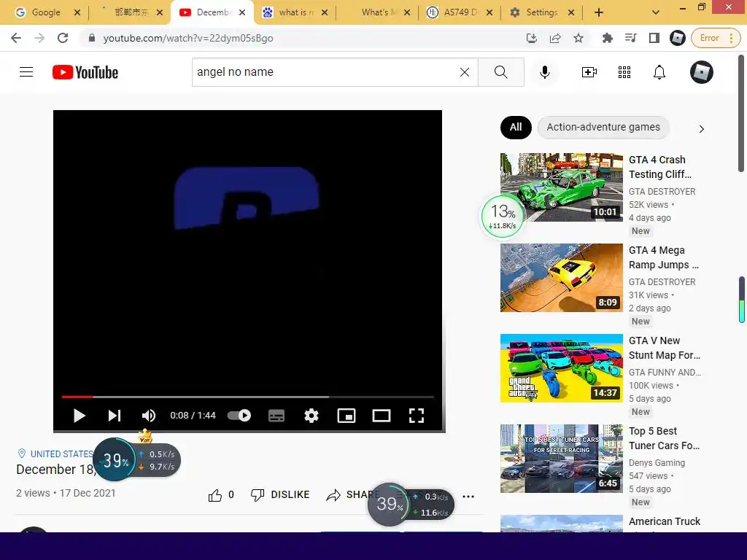Share this page icon in address bar
This screenshot has height=560, width=747.
pos(555,38)
